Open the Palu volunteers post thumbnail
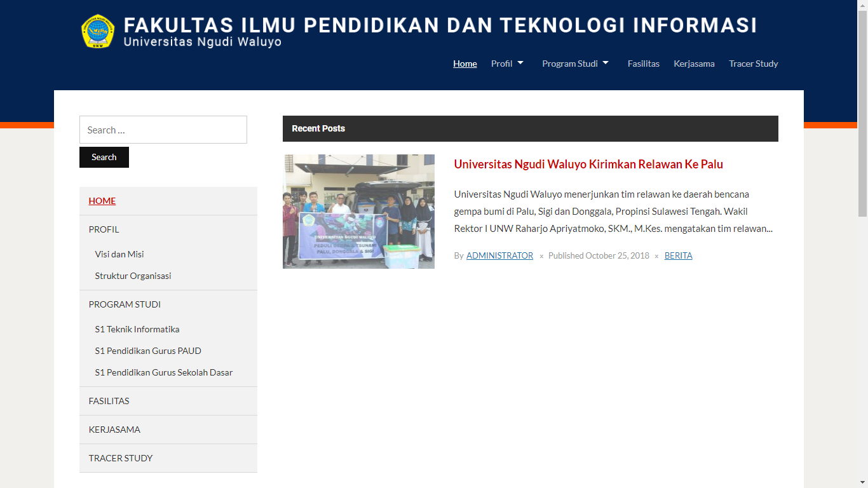Image resolution: width=868 pixels, height=488 pixels. pyautogui.click(x=359, y=212)
